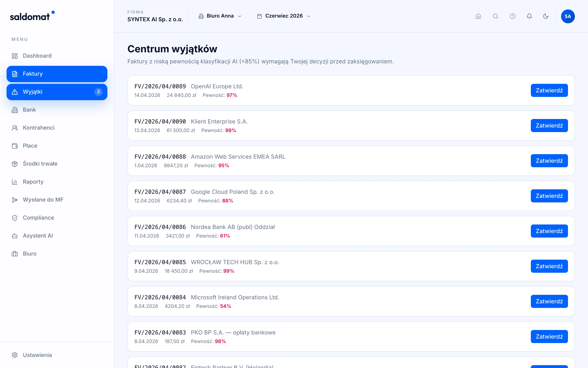Click the SA user avatar
The image size is (588, 368).
[568, 16]
